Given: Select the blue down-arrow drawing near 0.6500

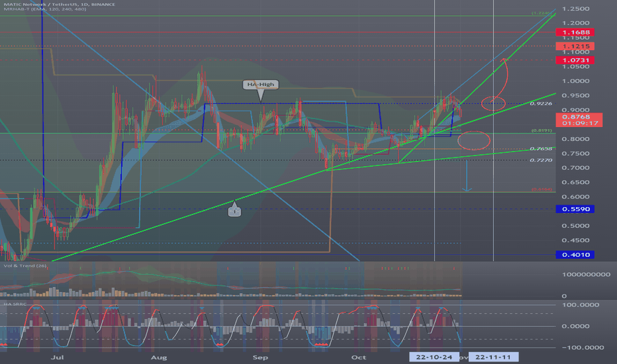Looking at the screenshot, I should click(467, 176).
